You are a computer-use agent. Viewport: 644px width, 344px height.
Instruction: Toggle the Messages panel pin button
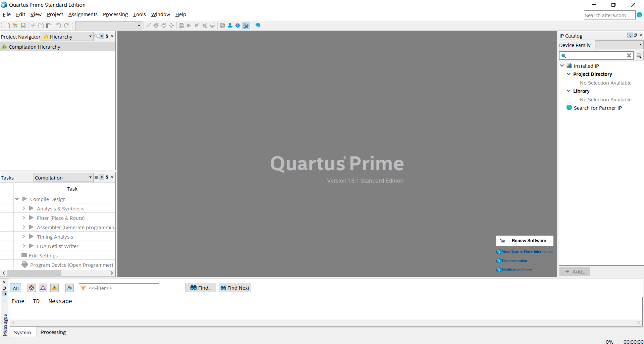4,294
